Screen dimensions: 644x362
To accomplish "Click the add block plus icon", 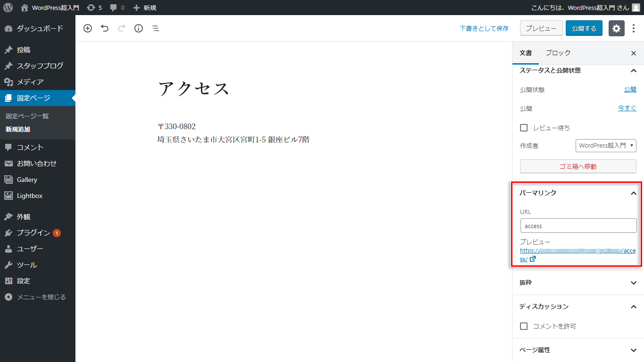I will click(88, 28).
